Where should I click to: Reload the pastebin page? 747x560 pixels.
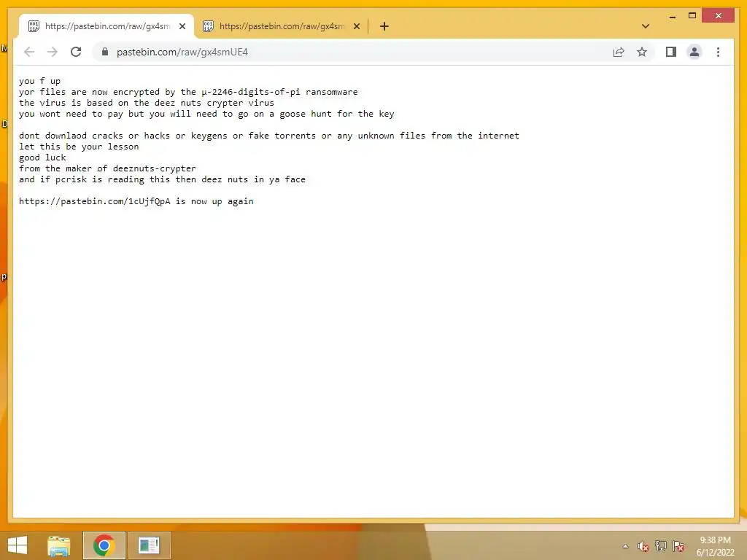tap(76, 52)
